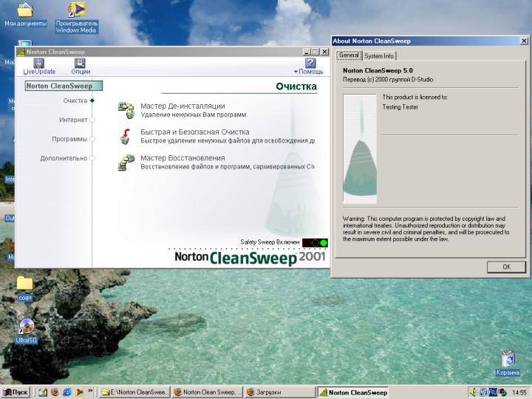Expand hidden Quick Launch items chevron
Screen dimensions: 532x399
click(90, 390)
